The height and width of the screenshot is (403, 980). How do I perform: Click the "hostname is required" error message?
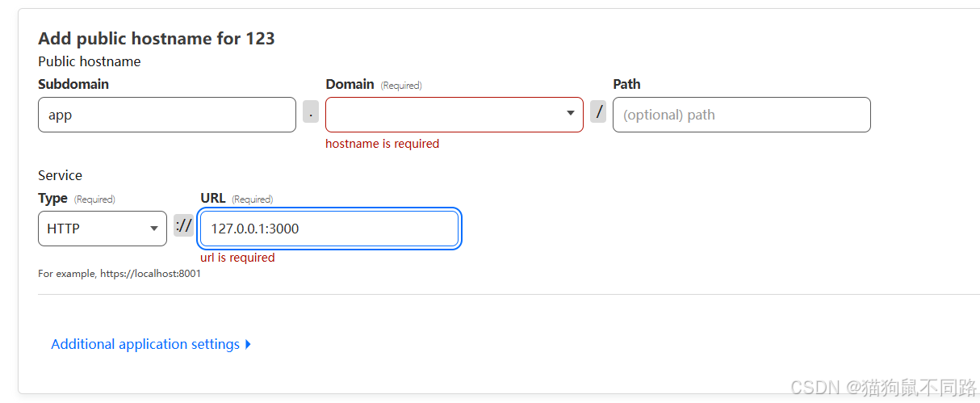pyautogui.click(x=382, y=144)
